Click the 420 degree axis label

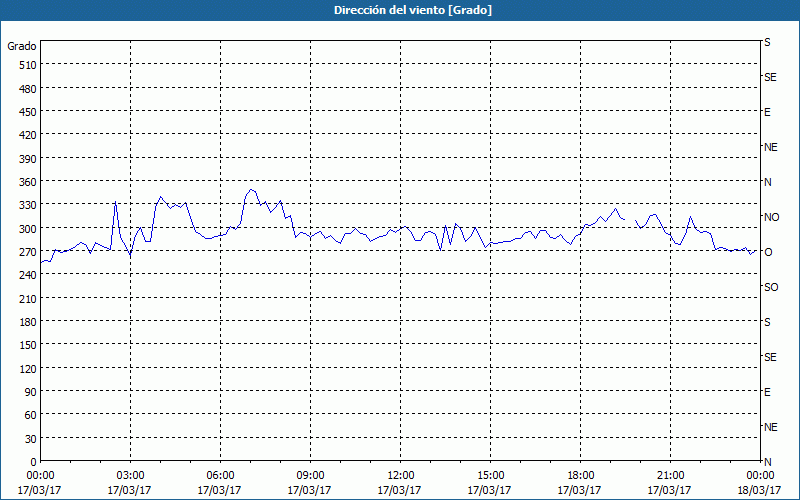click(28, 135)
